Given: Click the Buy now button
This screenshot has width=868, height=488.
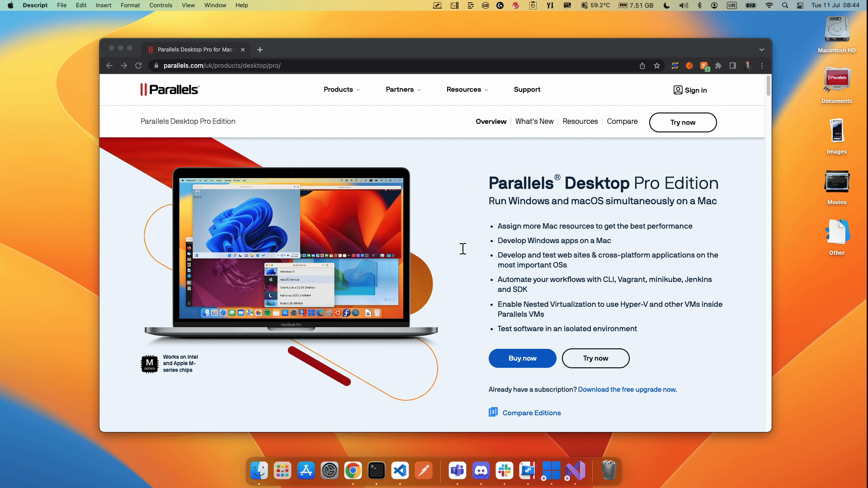Looking at the screenshot, I should (522, 358).
